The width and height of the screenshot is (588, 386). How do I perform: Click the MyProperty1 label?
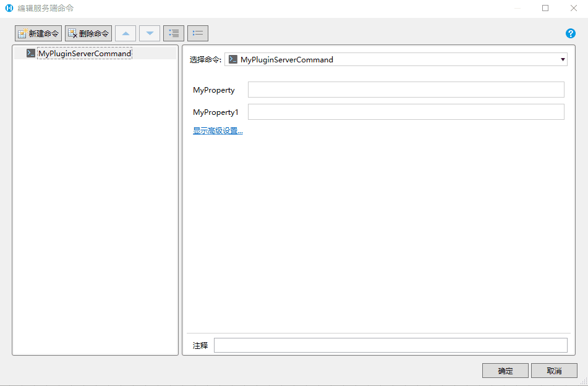(x=216, y=112)
